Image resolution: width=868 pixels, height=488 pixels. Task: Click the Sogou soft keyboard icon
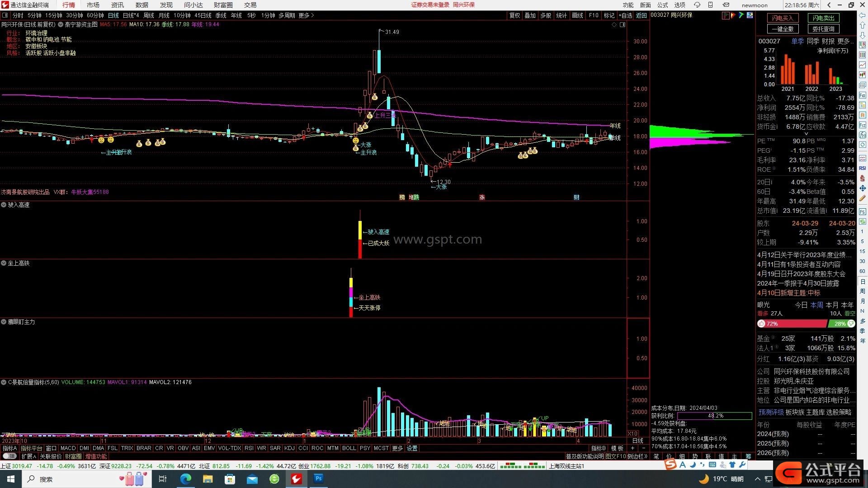pos(712,465)
